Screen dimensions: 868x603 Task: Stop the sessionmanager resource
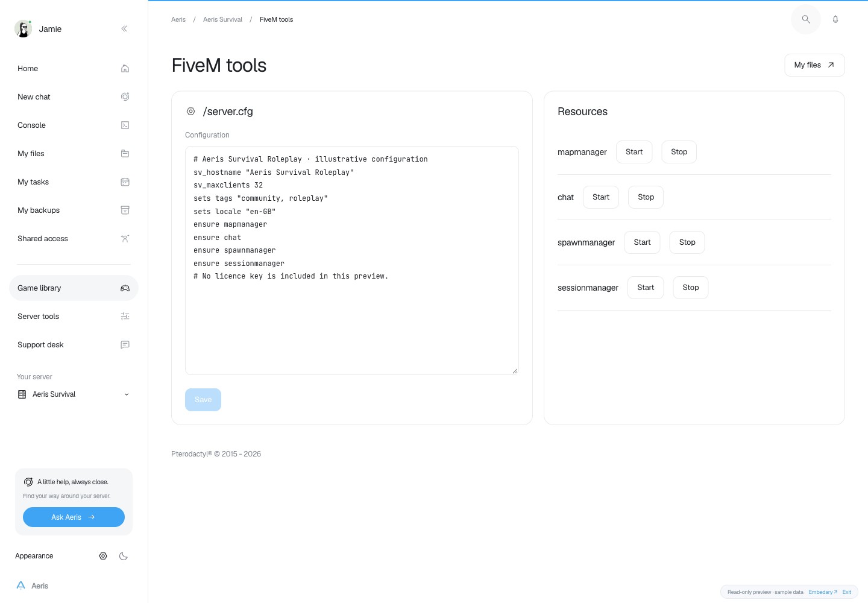691,288
